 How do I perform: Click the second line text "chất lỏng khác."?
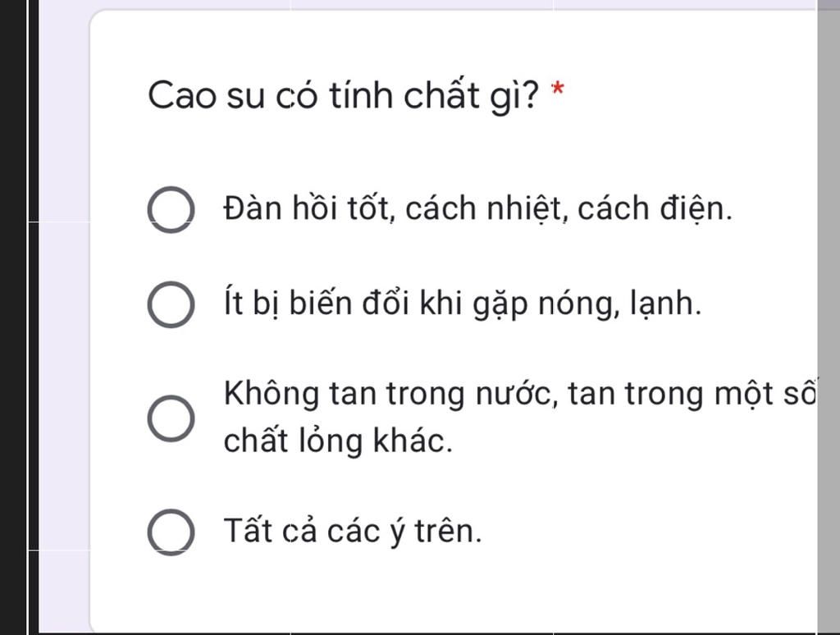pos(338,441)
